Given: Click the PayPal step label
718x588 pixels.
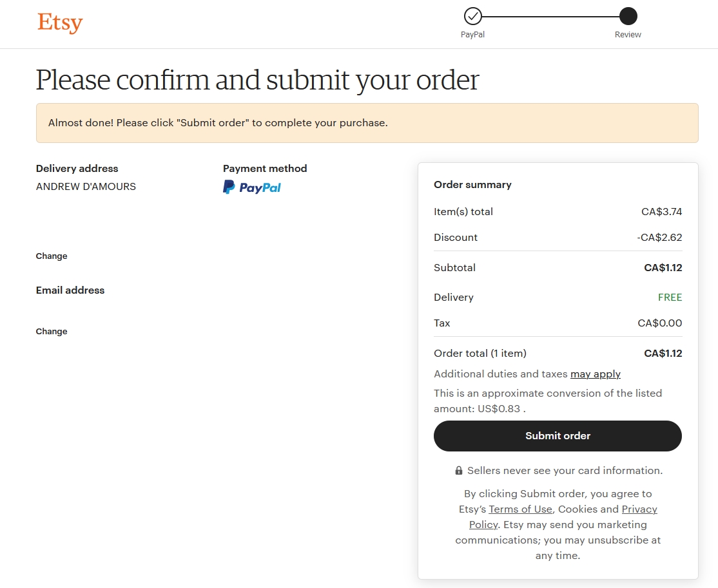Looking at the screenshot, I should coord(472,34).
